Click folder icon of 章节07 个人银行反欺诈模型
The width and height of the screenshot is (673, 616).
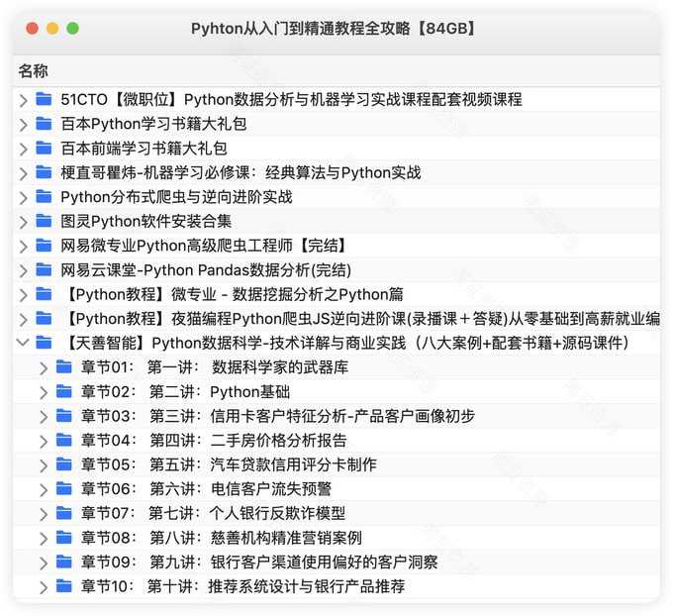pos(64,513)
